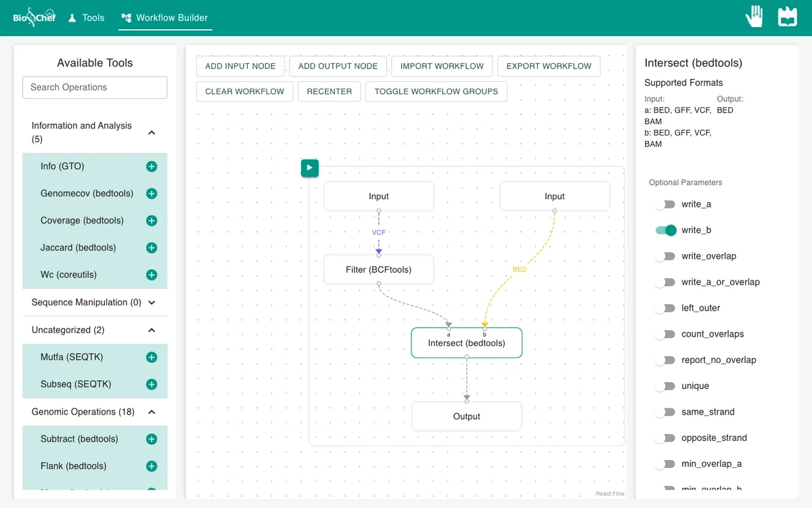812x508 pixels.
Task: Select the Filter (BCFtools) node
Action: point(379,270)
